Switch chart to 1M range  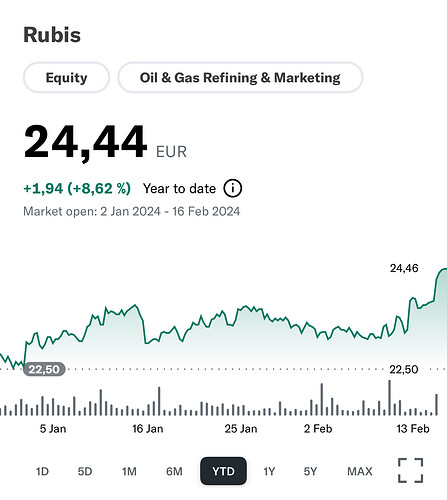pos(129,471)
